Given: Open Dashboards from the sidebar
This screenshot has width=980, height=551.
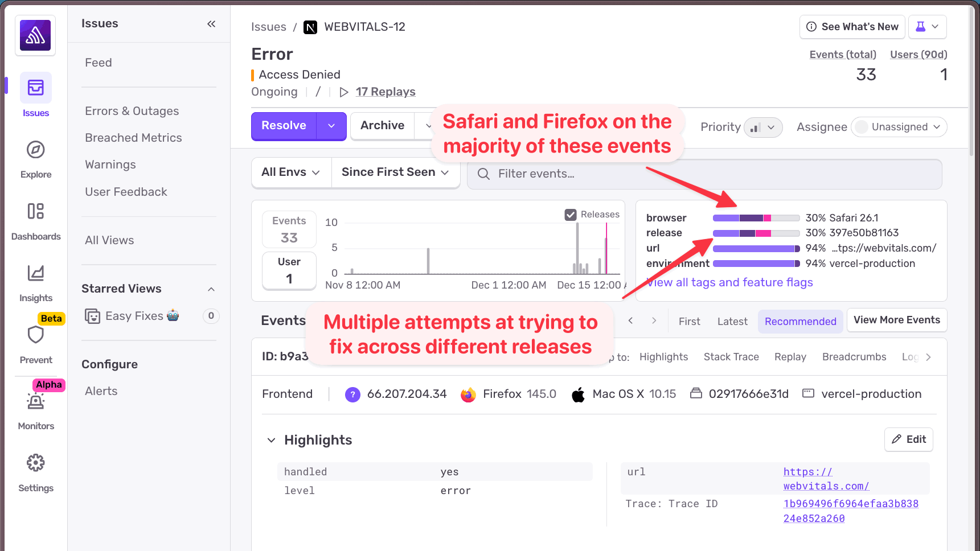Looking at the screenshot, I should [35, 221].
